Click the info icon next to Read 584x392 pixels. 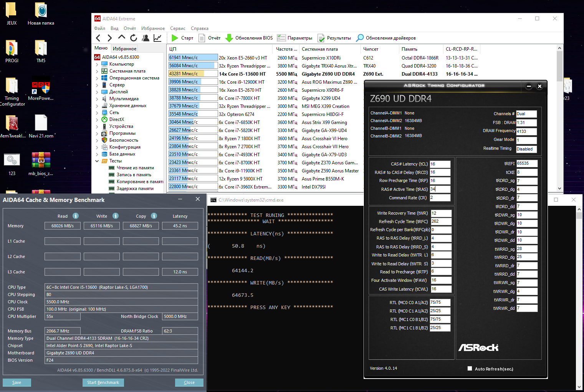[76, 216]
